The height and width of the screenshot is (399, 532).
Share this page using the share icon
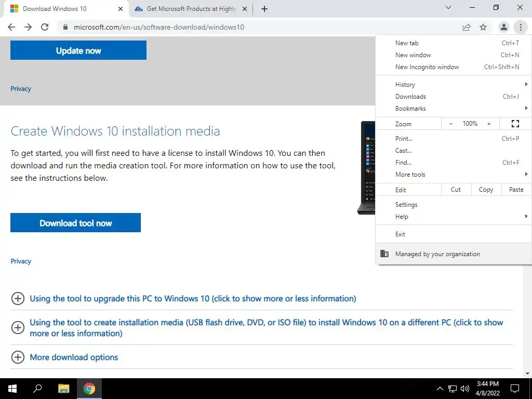tap(467, 27)
